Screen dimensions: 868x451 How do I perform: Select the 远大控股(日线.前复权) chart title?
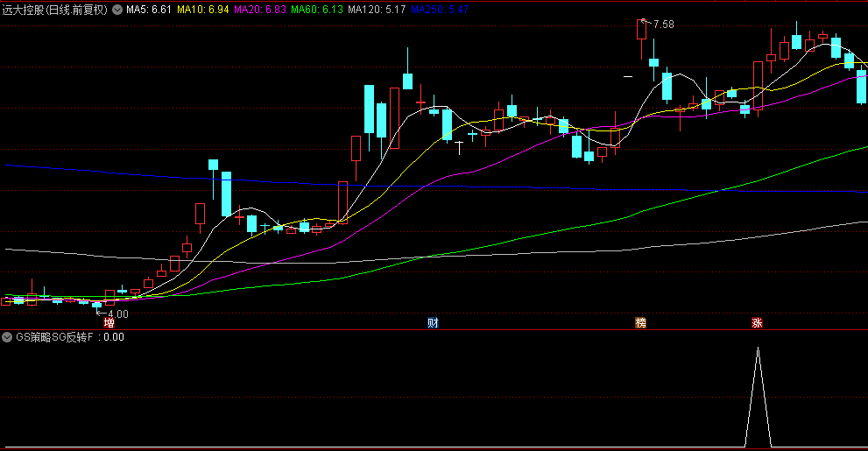pyautogui.click(x=55, y=10)
